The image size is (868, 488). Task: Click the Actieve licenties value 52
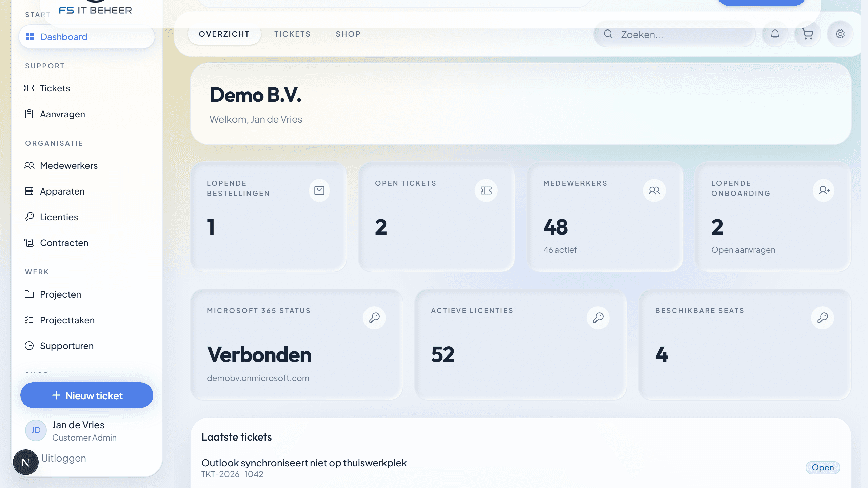[x=443, y=354]
